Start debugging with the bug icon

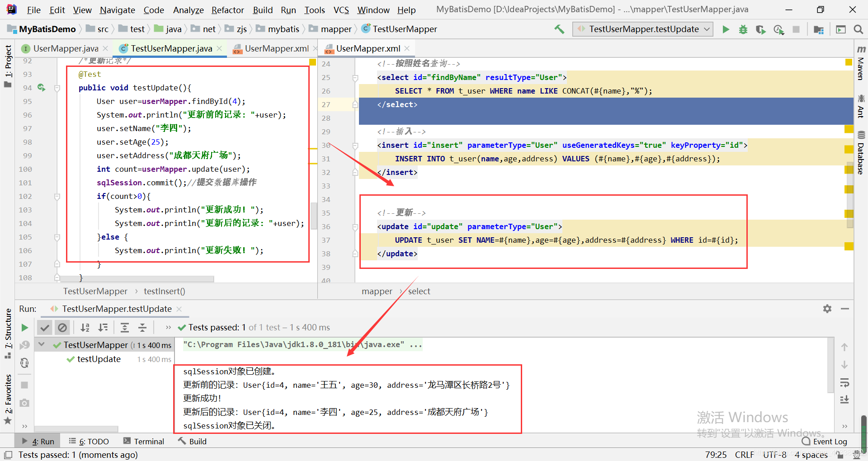[x=743, y=29]
